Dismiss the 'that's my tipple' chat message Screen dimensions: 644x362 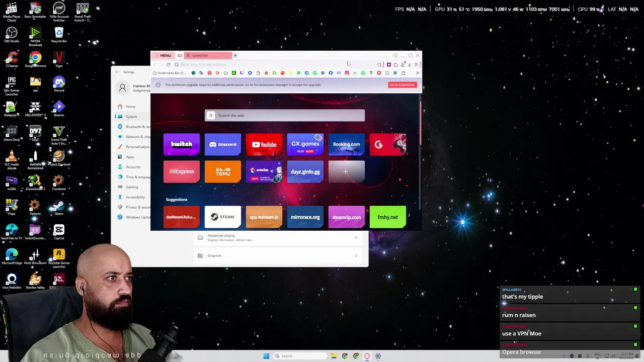tap(635, 290)
